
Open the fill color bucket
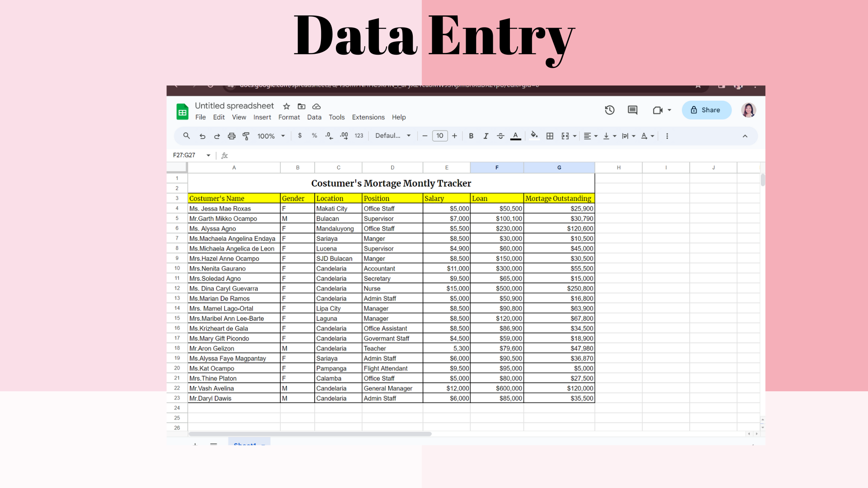coord(534,136)
